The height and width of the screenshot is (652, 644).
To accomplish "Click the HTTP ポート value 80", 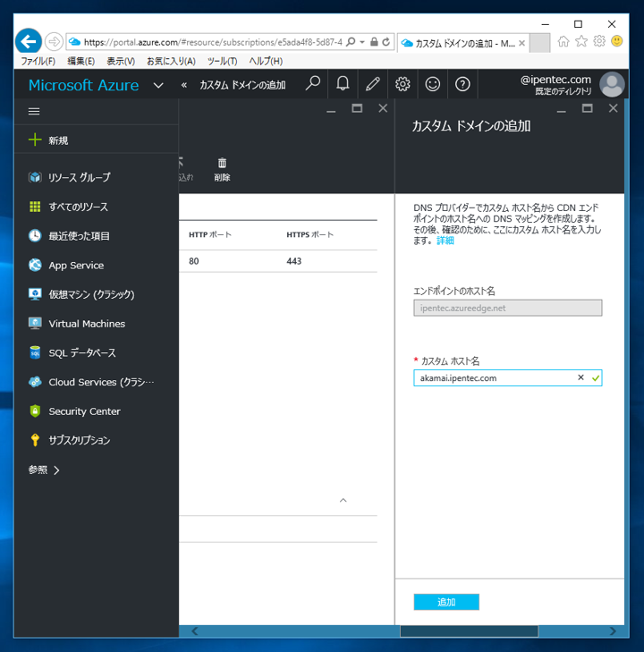I will 194,261.
